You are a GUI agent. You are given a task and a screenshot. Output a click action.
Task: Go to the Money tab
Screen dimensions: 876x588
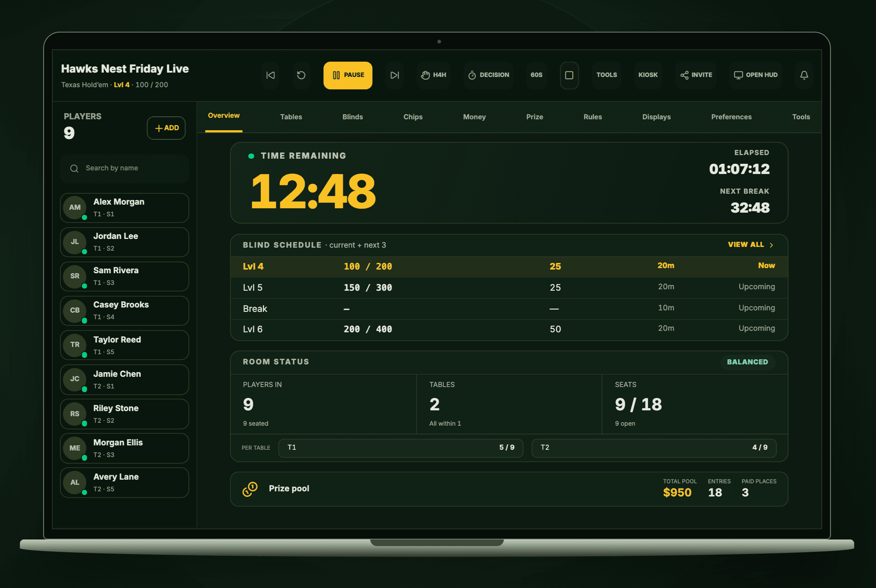coord(474,117)
